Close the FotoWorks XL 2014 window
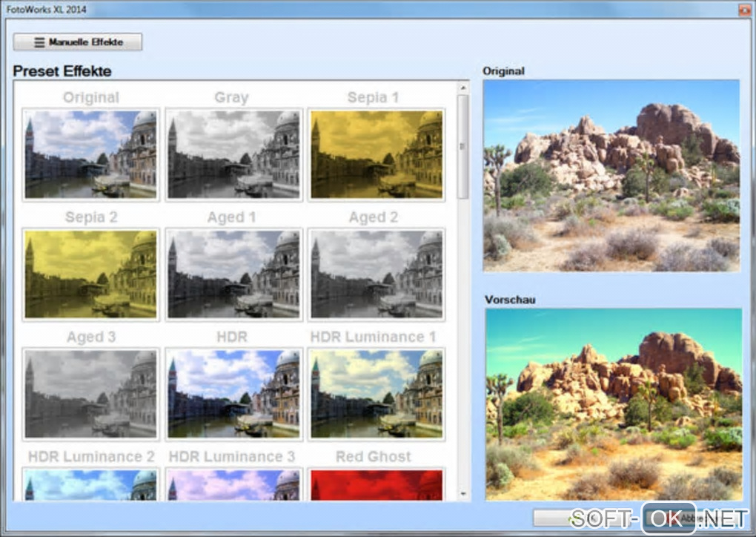 pyautogui.click(x=745, y=9)
